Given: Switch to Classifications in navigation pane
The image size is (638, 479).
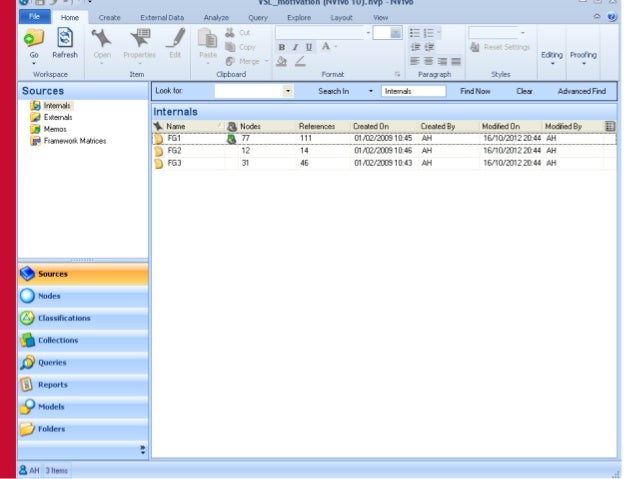Looking at the screenshot, I should [64, 318].
